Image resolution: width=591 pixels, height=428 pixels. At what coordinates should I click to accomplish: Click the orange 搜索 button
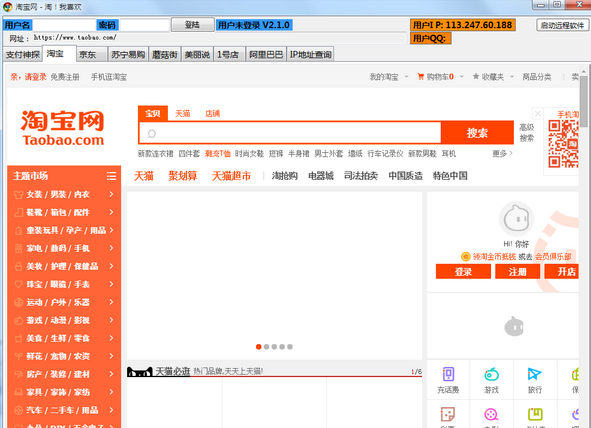pyautogui.click(x=477, y=133)
